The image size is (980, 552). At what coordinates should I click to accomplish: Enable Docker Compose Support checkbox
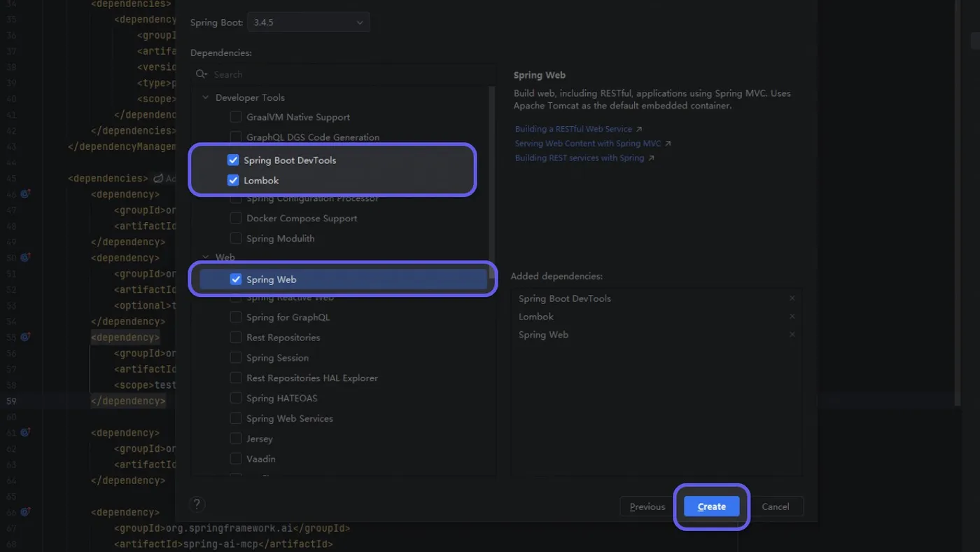(x=236, y=219)
